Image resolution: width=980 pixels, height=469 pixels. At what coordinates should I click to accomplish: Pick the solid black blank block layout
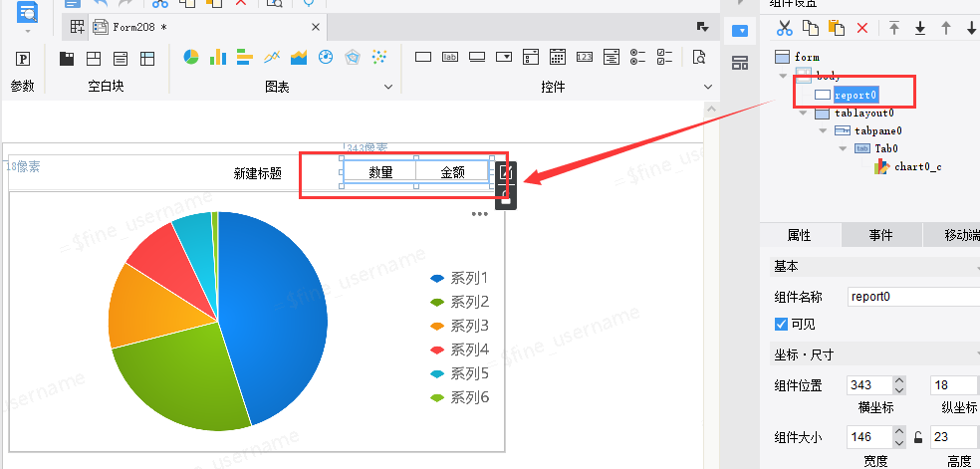[x=67, y=59]
